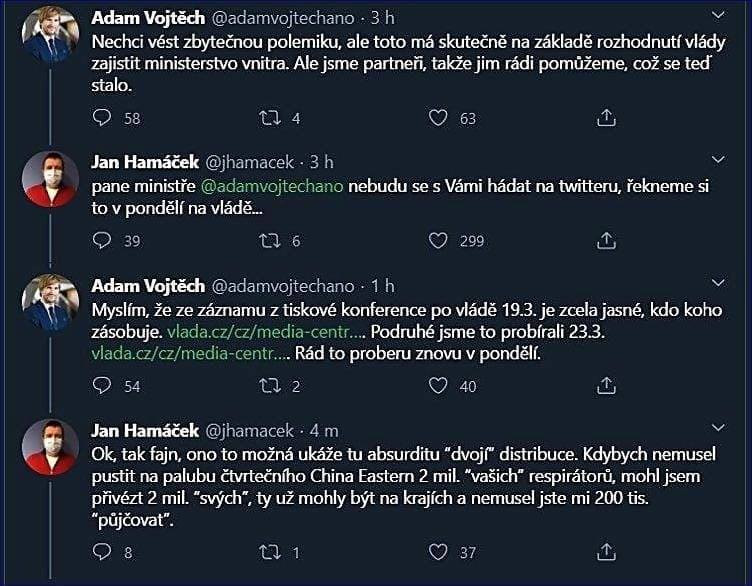Viewport: 752px width, 586px height.
Task: Like the tweet with 40 likes
Action: (x=438, y=386)
